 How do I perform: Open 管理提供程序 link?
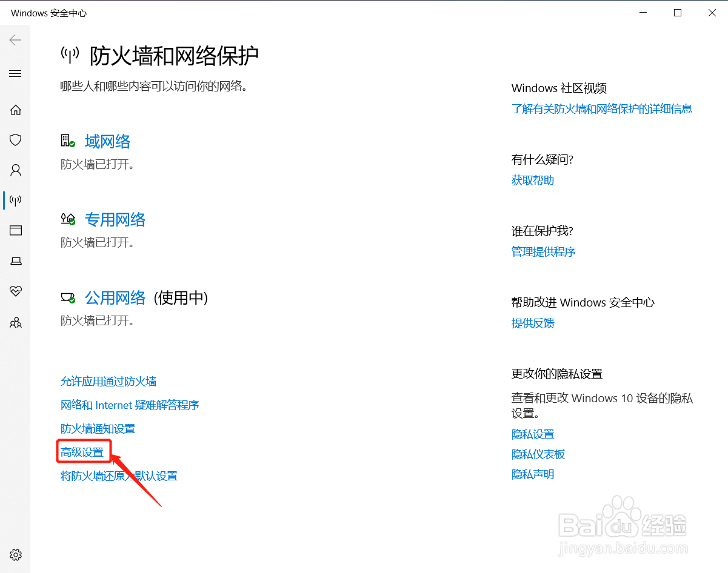tap(544, 252)
